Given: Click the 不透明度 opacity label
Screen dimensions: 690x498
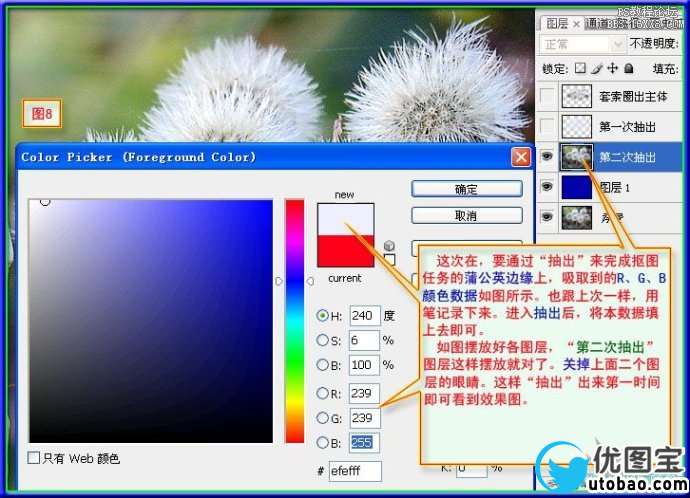Looking at the screenshot, I should (x=655, y=44).
